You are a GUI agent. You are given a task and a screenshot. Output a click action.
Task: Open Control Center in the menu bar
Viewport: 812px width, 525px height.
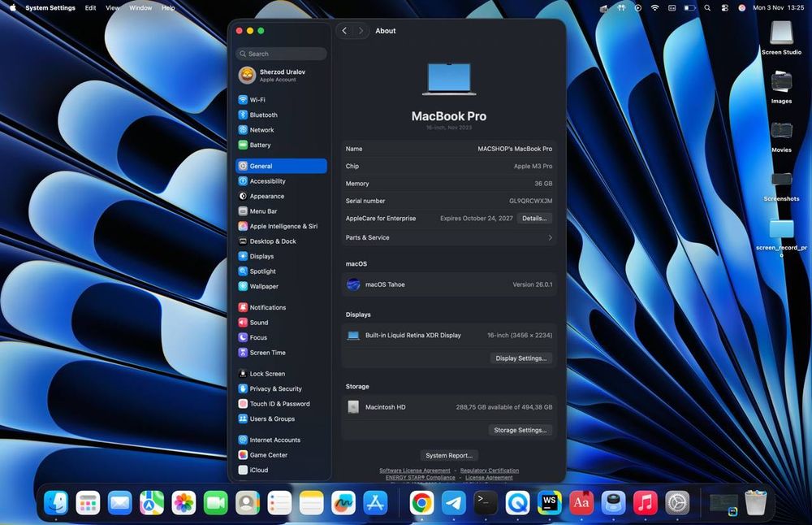[x=724, y=8]
